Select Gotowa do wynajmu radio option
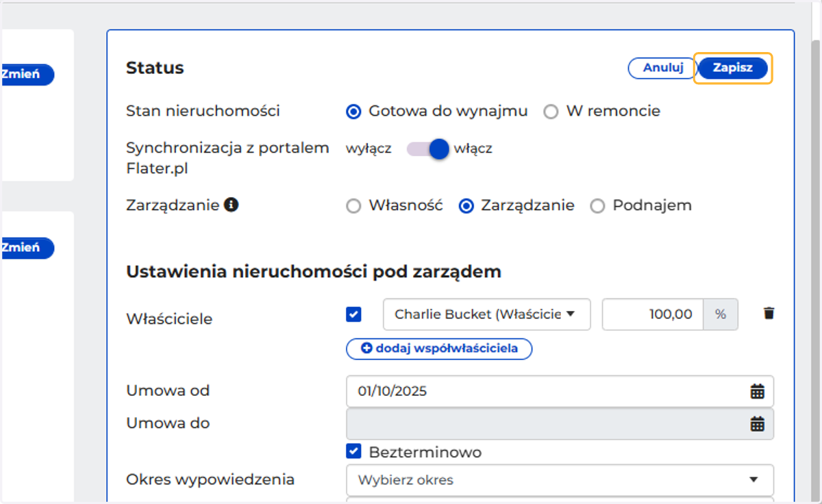Viewport: 822px width, 504px height. 353,112
